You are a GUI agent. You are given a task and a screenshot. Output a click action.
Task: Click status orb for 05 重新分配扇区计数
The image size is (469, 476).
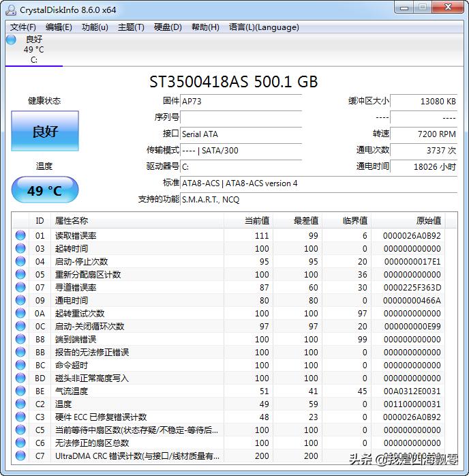coord(20,274)
